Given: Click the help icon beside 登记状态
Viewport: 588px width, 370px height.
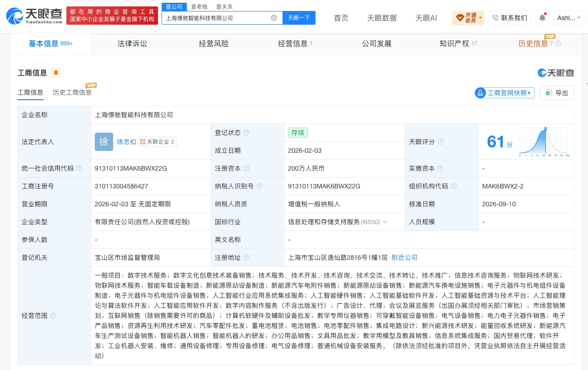Looking at the screenshot, I should click(x=246, y=133).
